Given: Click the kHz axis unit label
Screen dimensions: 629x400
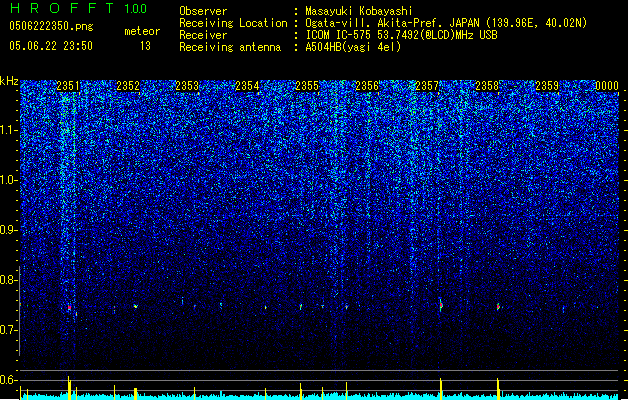Looking at the screenshot, I should click(x=9, y=81).
